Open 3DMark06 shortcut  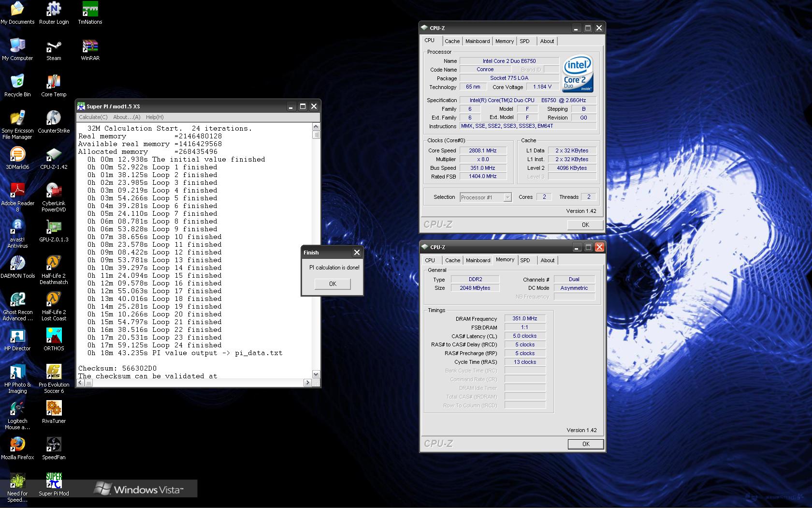17,158
